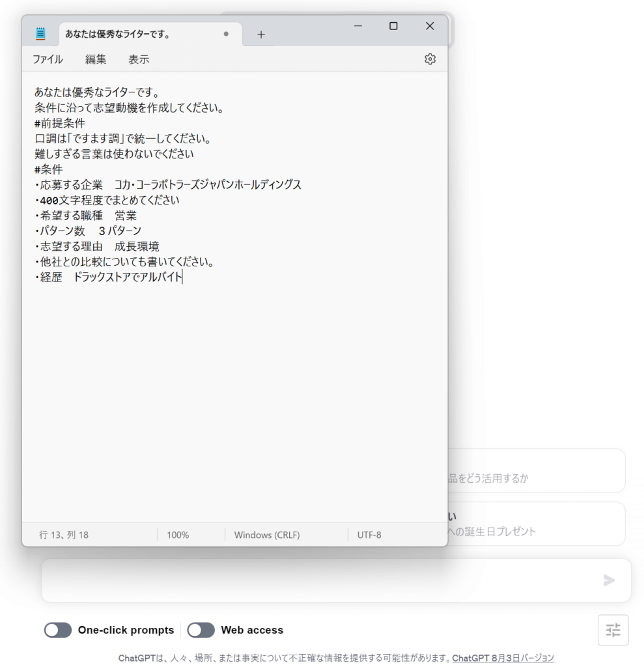
Task: Expand the 表示 menu
Action: [x=139, y=59]
